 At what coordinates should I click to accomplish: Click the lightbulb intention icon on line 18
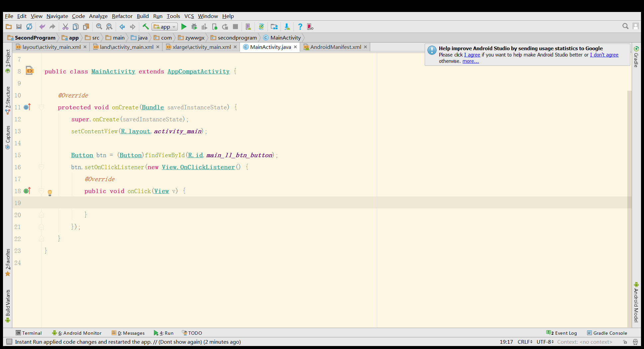[x=50, y=192]
